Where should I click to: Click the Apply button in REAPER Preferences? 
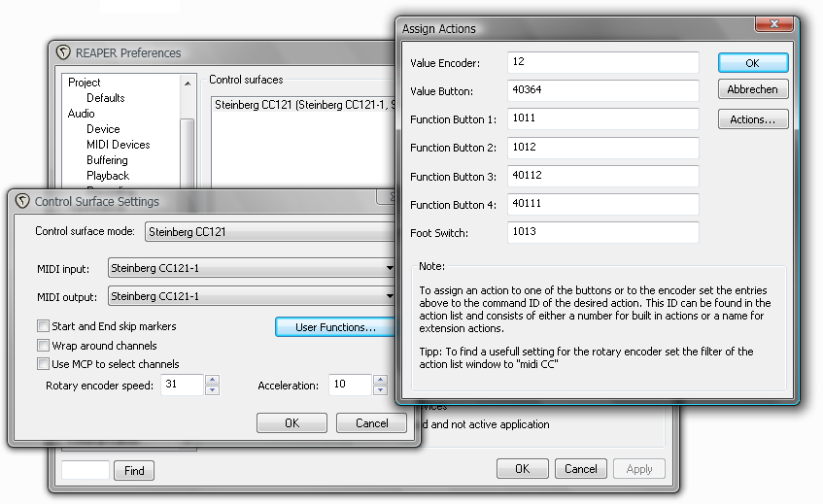(638, 469)
